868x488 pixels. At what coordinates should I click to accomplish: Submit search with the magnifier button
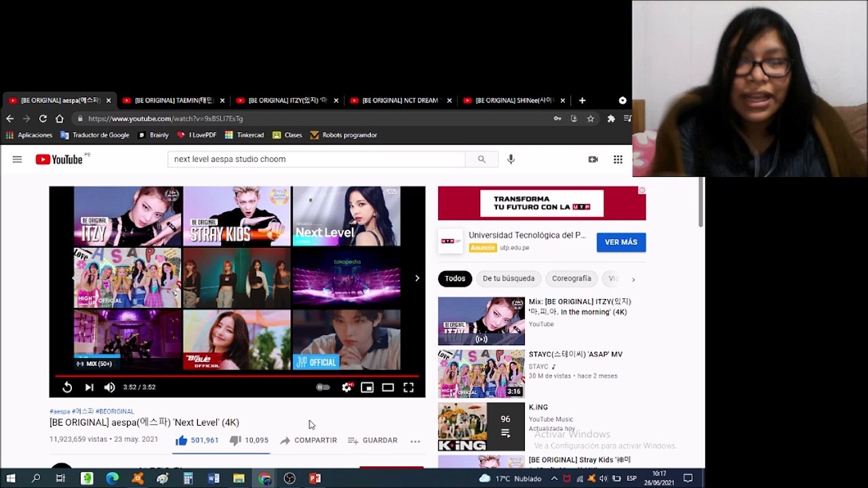coord(481,159)
